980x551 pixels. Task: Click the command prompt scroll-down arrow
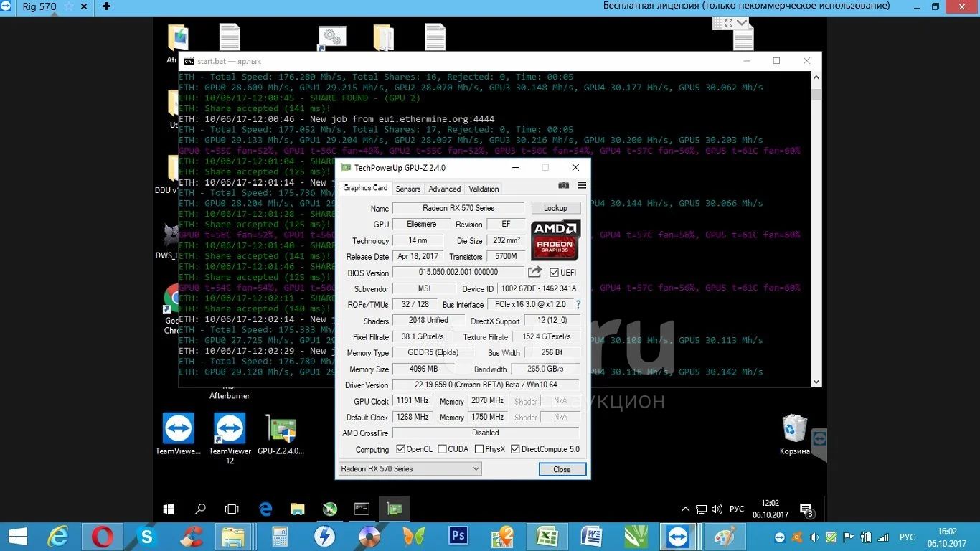click(816, 382)
